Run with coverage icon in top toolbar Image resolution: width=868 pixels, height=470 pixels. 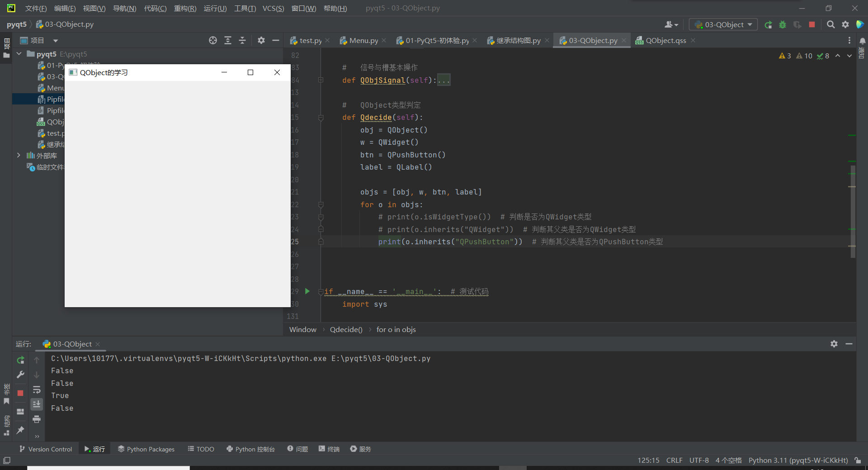[797, 25]
